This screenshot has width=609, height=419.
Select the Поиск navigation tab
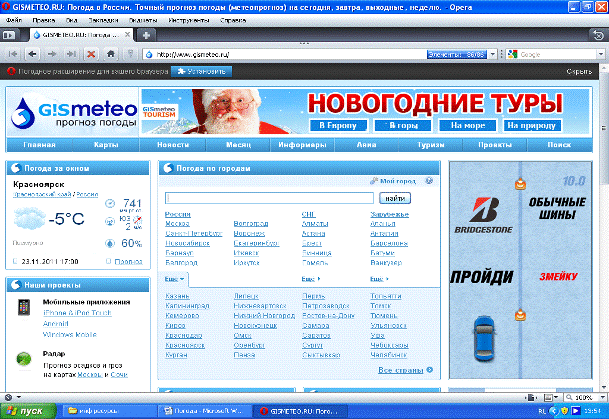[559, 145]
